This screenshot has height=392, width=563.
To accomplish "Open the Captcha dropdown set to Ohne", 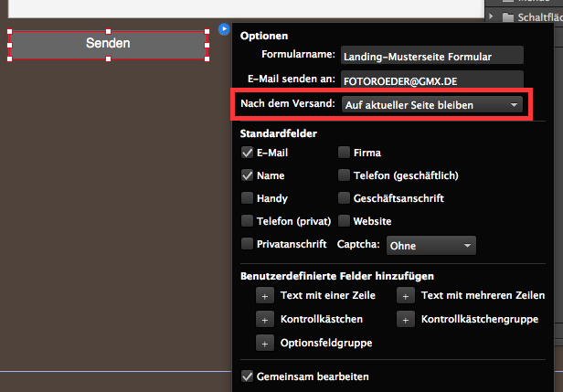I will 431,246.
